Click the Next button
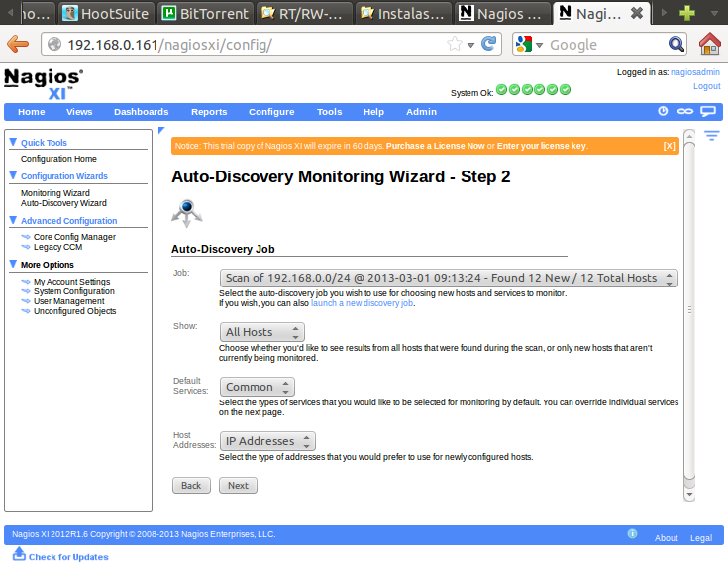This screenshot has height=571, width=728. click(238, 486)
